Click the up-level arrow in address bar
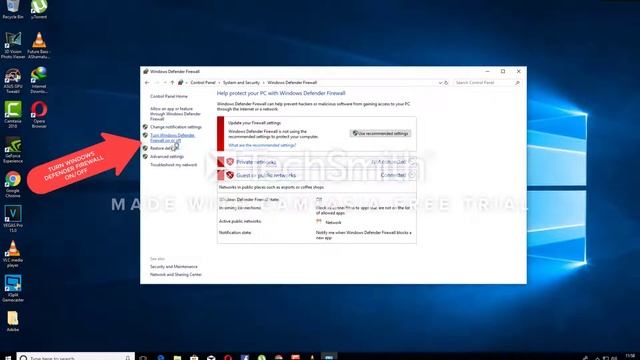640x360 pixels. [x=172, y=82]
